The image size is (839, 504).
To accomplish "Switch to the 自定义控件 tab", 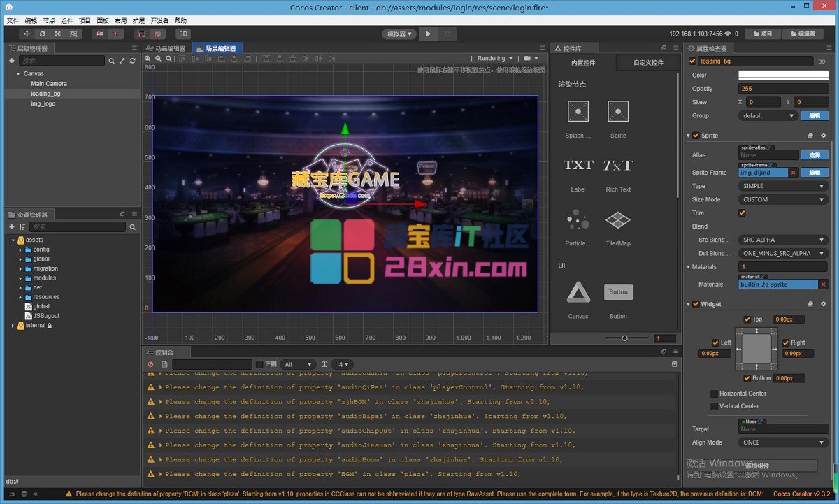I will 648,63.
